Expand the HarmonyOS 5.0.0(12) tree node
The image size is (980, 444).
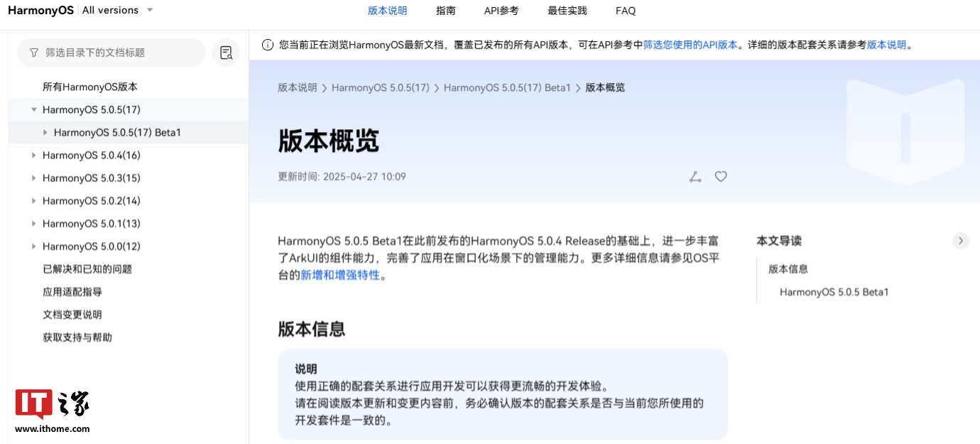pyautogui.click(x=34, y=246)
